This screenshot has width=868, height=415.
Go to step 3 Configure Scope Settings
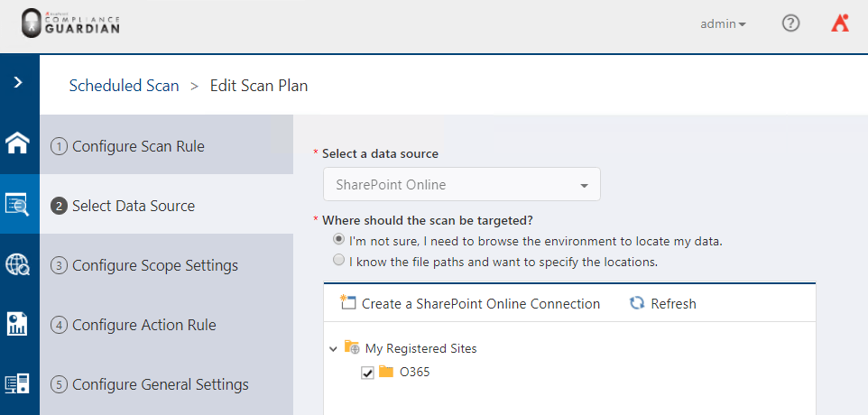166,265
